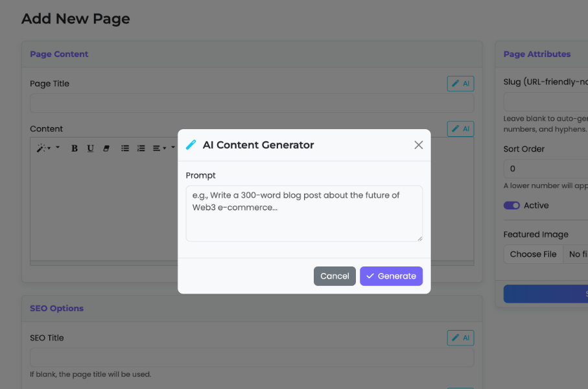Insert a bulleted list

click(x=125, y=148)
